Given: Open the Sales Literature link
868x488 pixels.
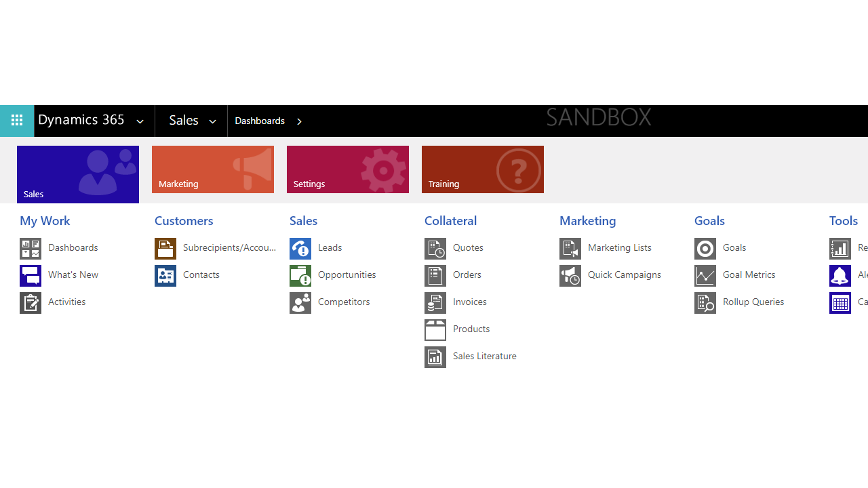Looking at the screenshot, I should [x=485, y=356].
